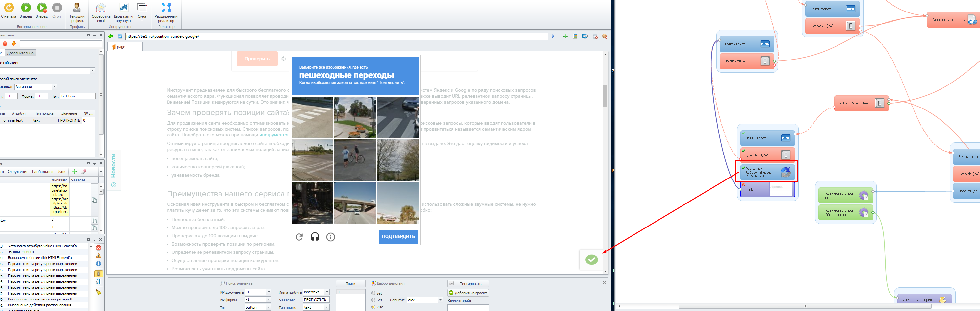This screenshot has height=311, width=980.
Task: Restart playback with the С начала button
Action: (x=9, y=10)
